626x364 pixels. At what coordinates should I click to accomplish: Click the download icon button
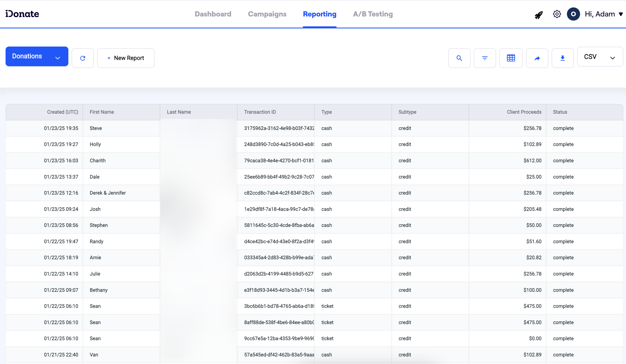tap(562, 58)
